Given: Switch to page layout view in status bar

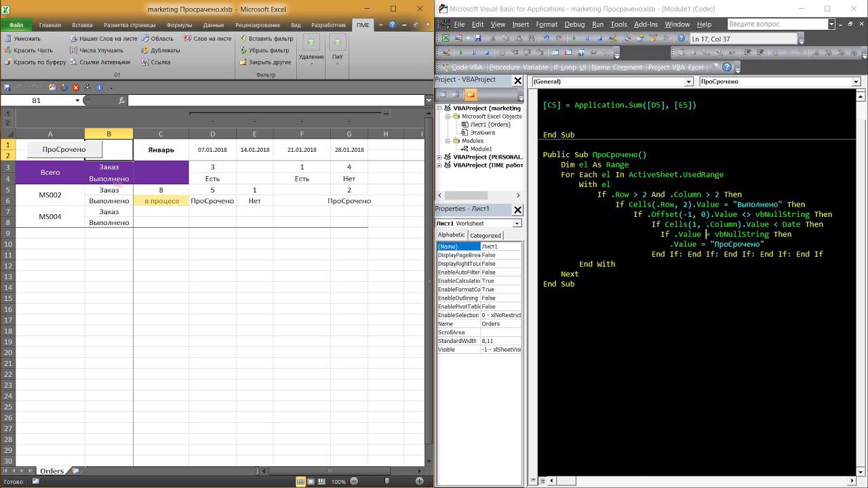Looking at the screenshot, I should [312, 482].
